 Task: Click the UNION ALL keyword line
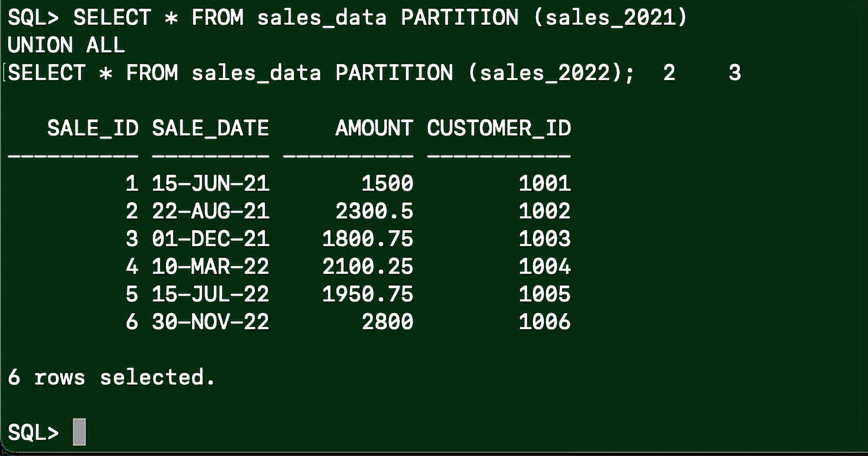tap(66, 45)
